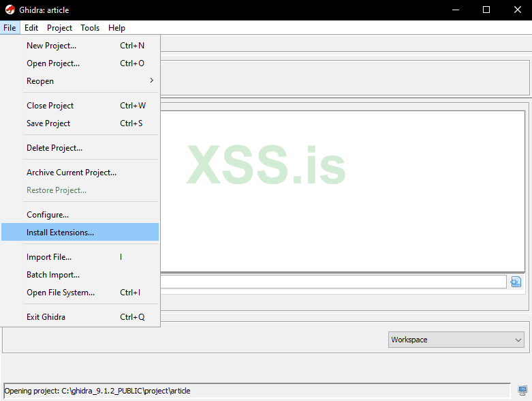The image size is (532, 401).
Task: Click the Opening project status bar text
Action: (97, 391)
